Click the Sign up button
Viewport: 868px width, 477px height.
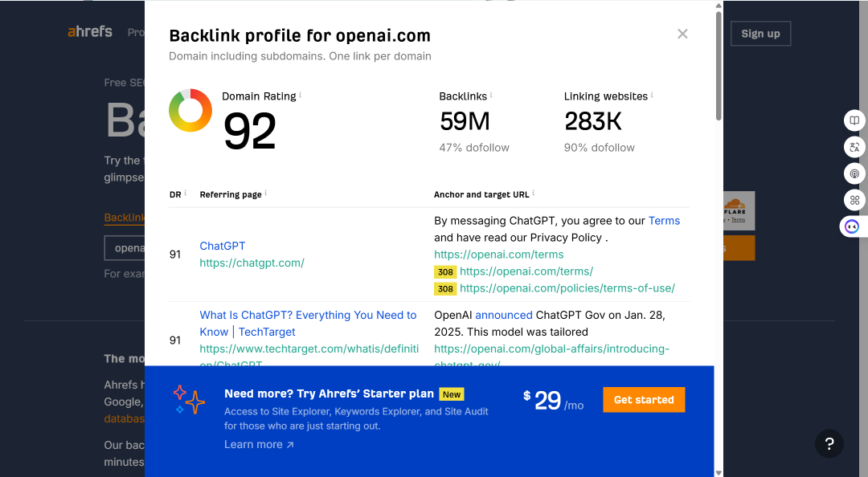pyautogui.click(x=760, y=34)
